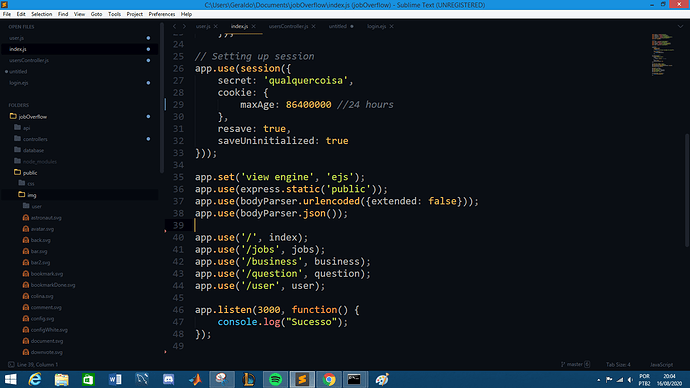
Task: Change JavaScript syntax in status bar
Action: [661, 364]
